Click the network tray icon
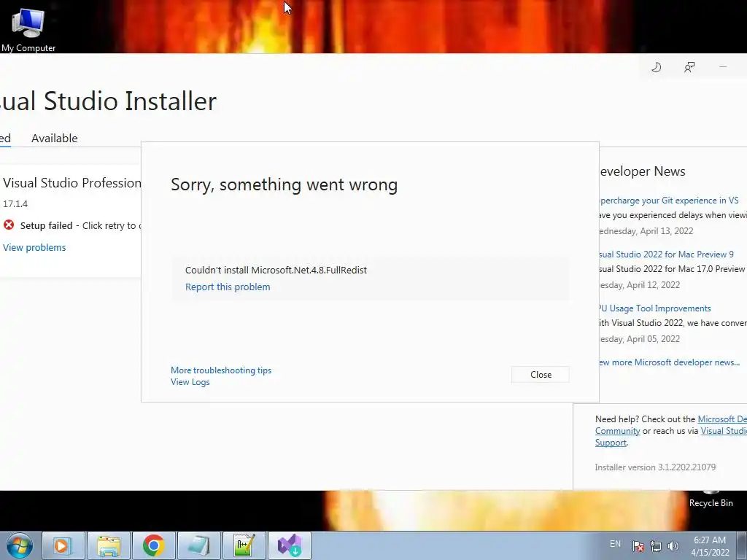The image size is (747, 560). tap(656, 546)
